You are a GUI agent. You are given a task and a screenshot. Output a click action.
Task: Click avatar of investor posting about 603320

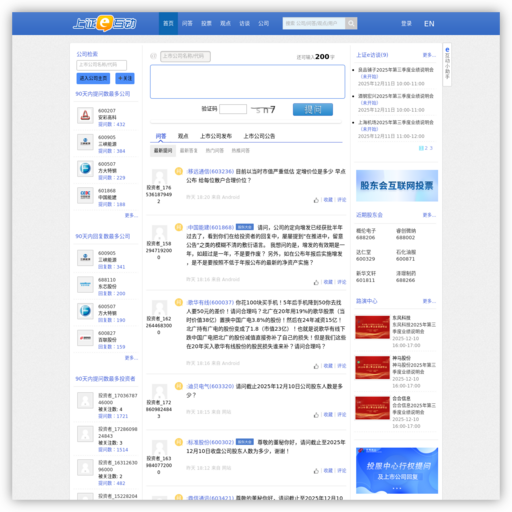[159, 391]
